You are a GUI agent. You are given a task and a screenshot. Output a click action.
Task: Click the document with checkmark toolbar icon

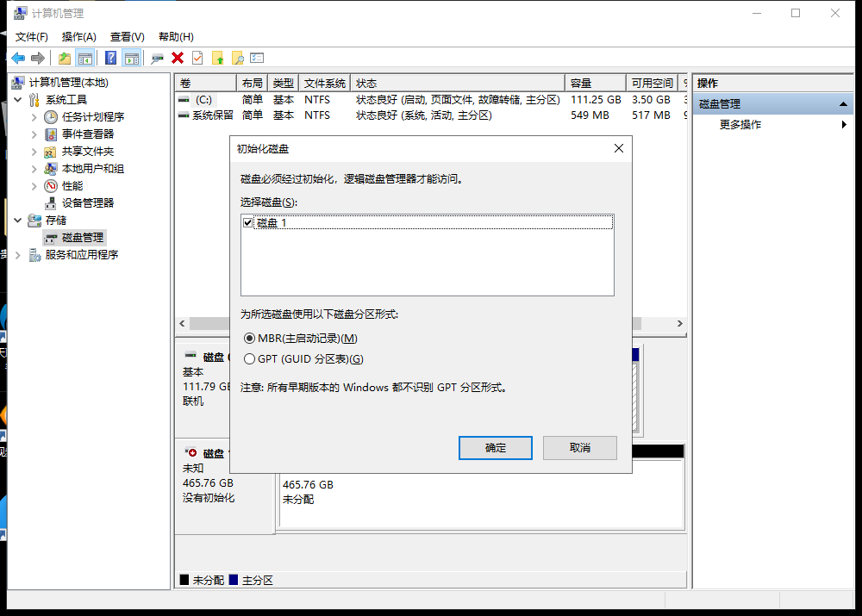197,58
